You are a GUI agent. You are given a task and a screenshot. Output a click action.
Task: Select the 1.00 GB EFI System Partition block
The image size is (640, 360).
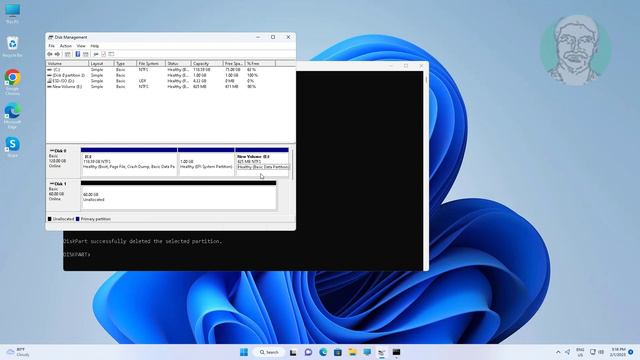(206, 162)
